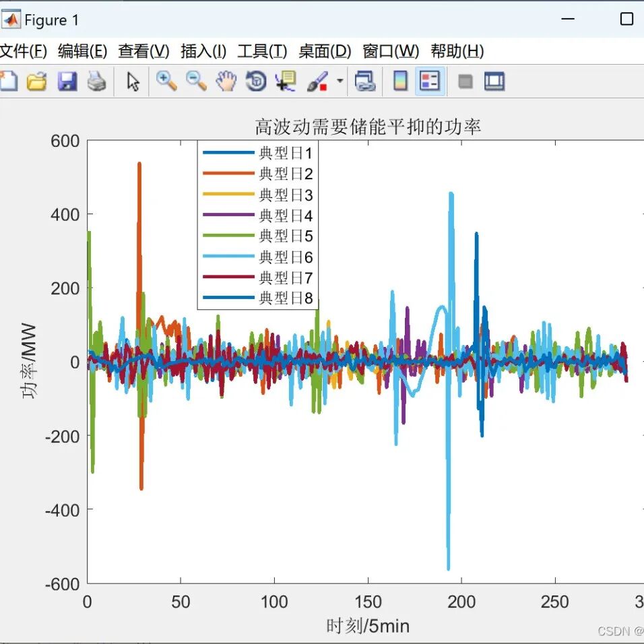This screenshot has width=644, height=644.
Task: Select the Brush data tool
Action: point(317,81)
